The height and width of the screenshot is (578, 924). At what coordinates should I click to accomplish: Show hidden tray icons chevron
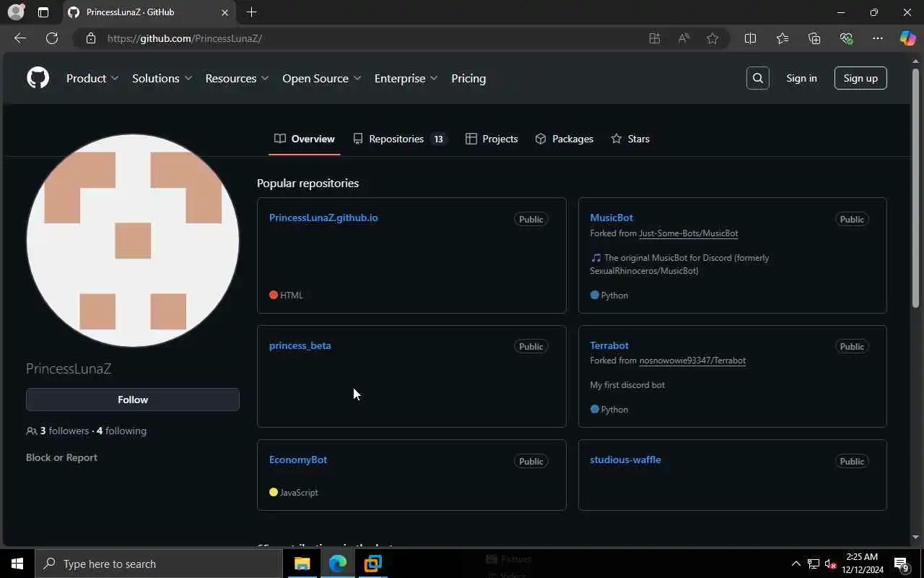(796, 564)
